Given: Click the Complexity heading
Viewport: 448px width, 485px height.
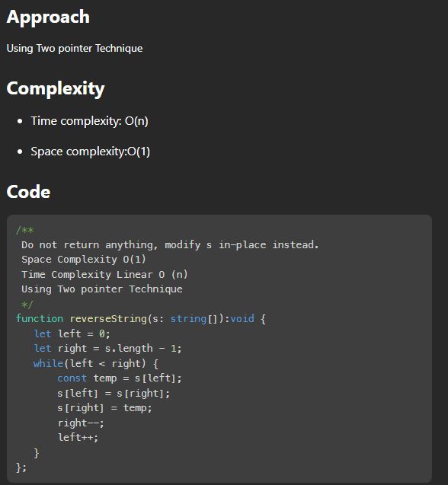Looking at the screenshot, I should (x=56, y=89).
